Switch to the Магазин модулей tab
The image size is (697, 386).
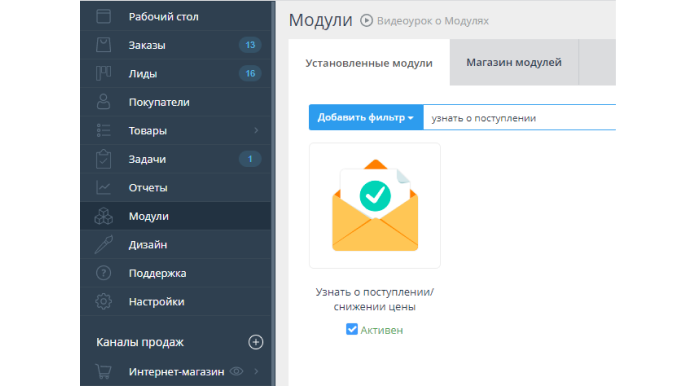pos(514,62)
